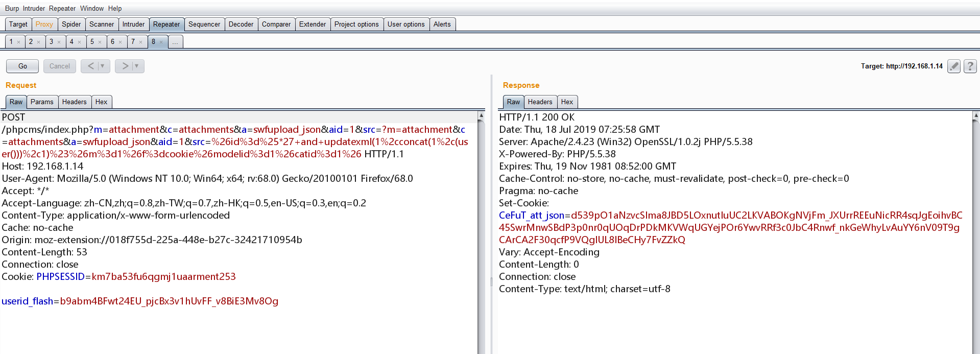This screenshot has height=354, width=980.
Task: Switch to the Proxy tool tab
Action: [x=44, y=24]
